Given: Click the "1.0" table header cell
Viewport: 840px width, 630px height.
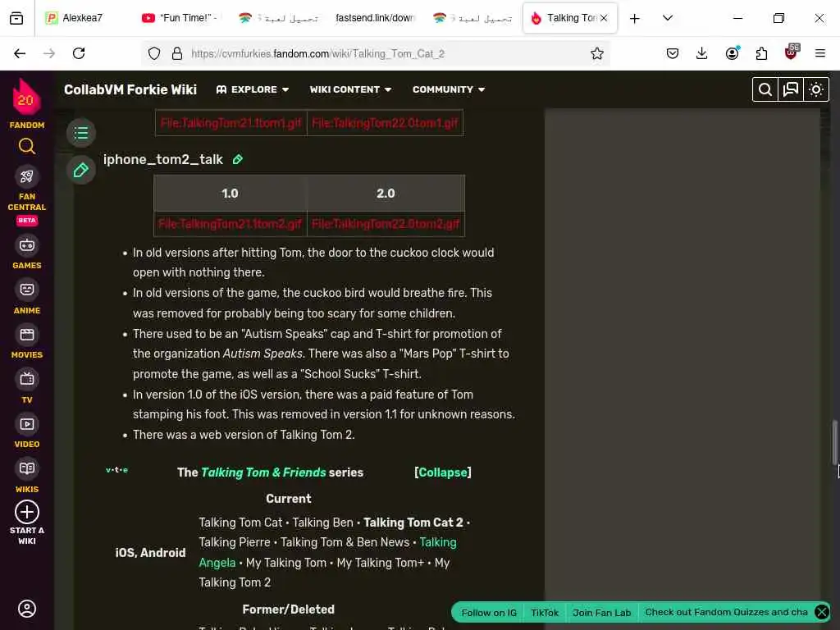Looking at the screenshot, I should [x=230, y=194].
